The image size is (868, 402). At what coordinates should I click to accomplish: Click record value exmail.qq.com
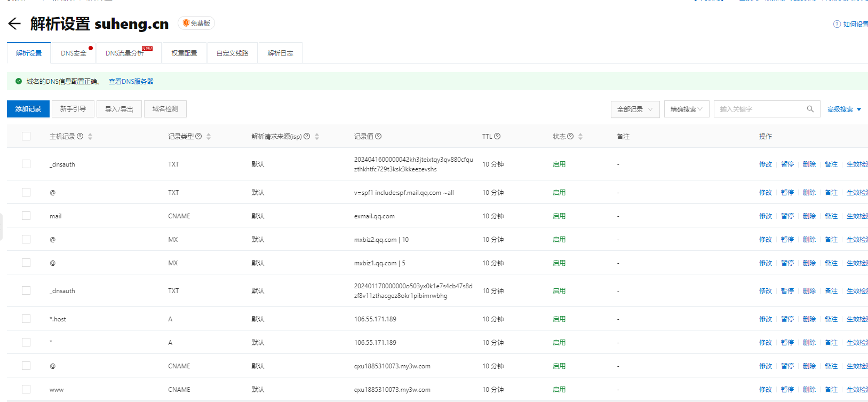(x=375, y=216)
